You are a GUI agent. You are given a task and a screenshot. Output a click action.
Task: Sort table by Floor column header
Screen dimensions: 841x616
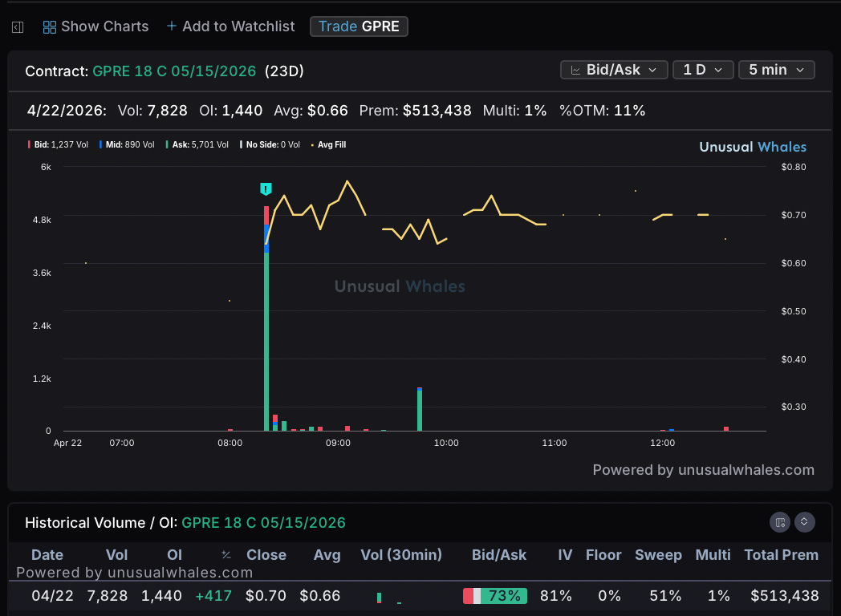pos(603,555)
